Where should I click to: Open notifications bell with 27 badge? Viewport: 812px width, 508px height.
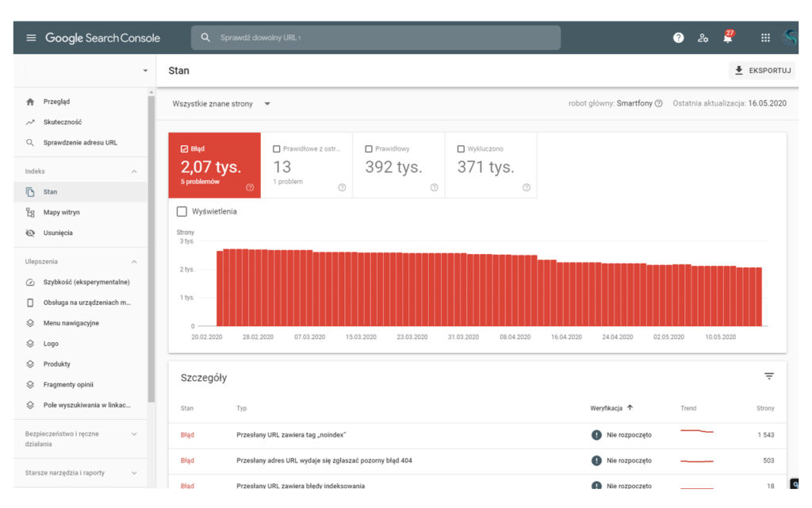pyautogui.click(x=727, y=37)
